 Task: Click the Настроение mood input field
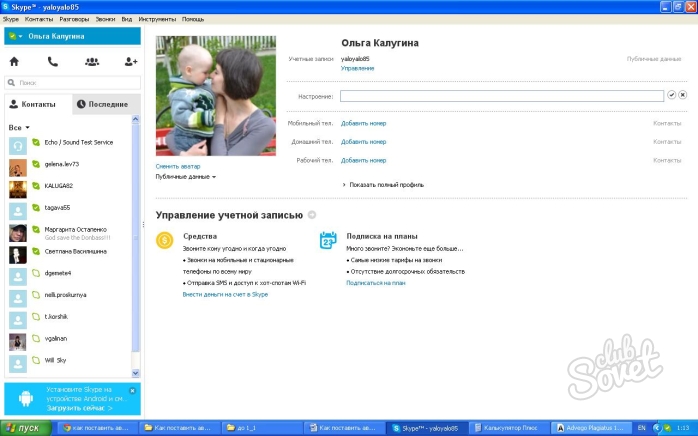(501, 96)
